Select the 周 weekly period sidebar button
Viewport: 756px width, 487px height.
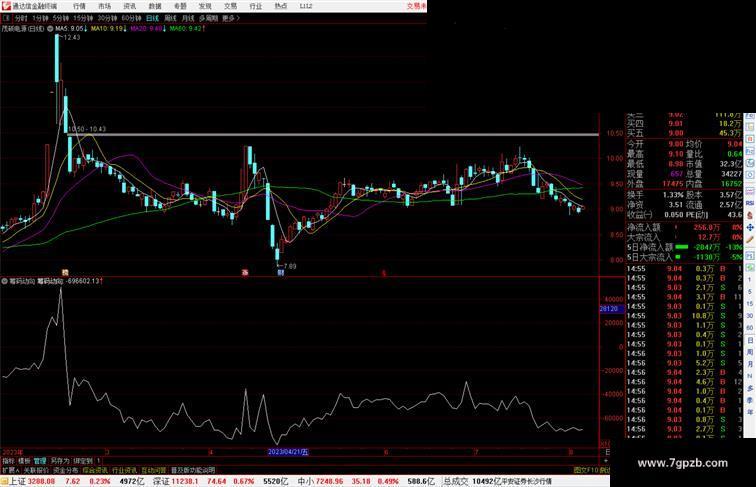[x=750, y=352]
